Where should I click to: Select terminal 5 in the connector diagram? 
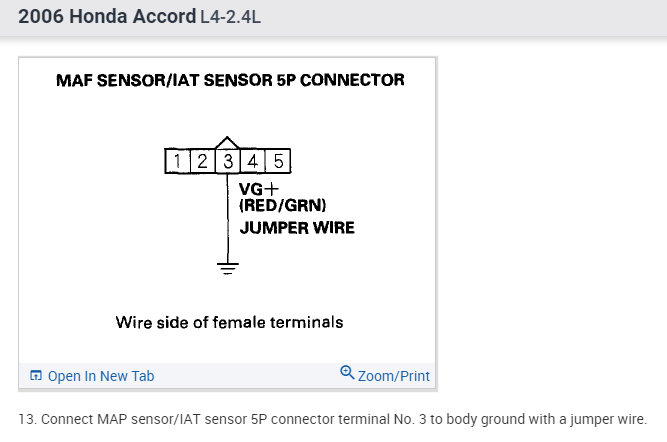278,161
